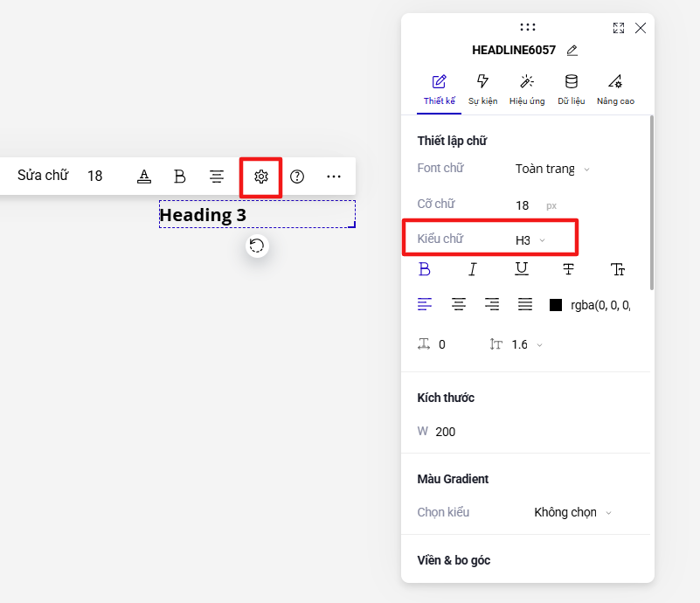700x603 pixels.
Task: Switch to the Nâng cao tab
Action: coord(615,90)
